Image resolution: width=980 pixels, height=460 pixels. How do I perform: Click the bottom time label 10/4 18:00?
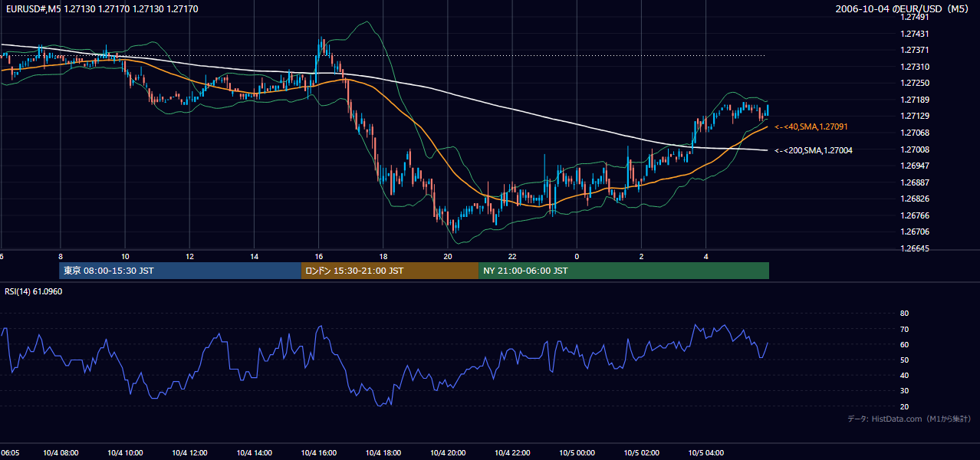[382, 453]
